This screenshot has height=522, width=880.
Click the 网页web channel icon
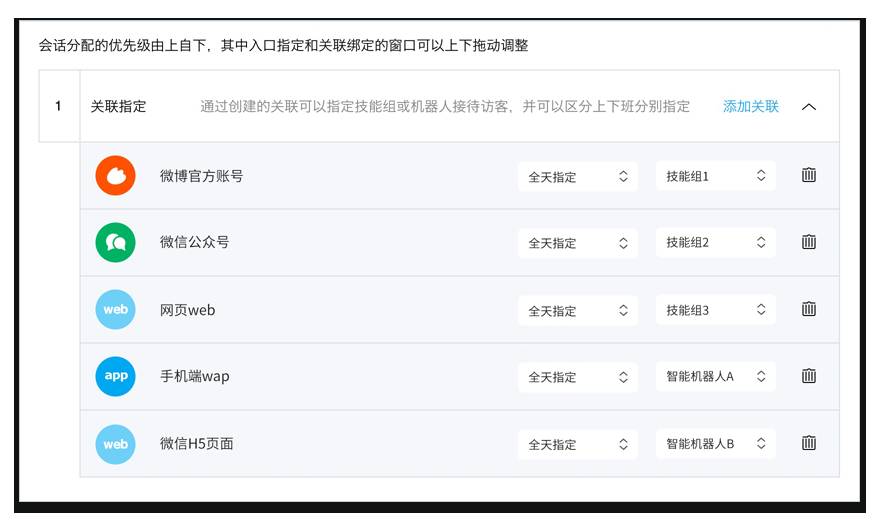[x=115, y=310]
